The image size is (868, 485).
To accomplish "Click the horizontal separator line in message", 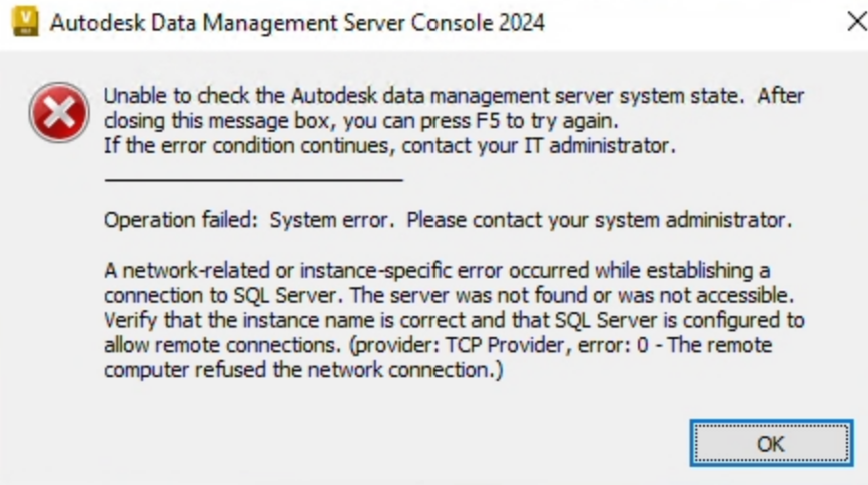I will pos(253,179).
